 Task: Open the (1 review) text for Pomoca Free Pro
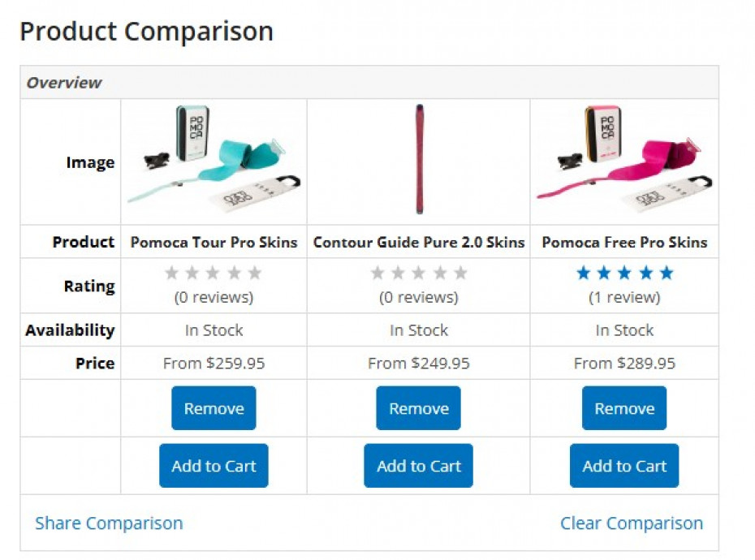[624, 298]
